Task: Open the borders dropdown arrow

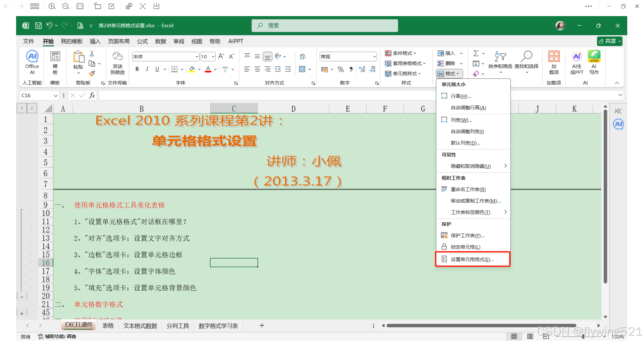Action: (x=182, y=69)
